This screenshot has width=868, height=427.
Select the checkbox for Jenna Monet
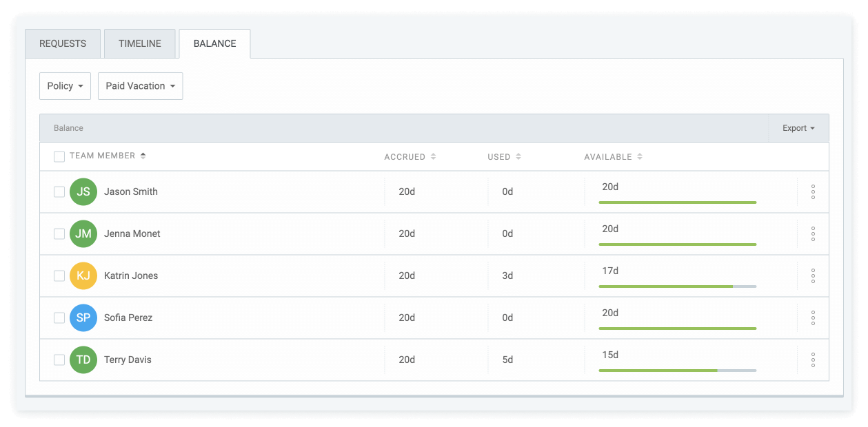[59, 233]
